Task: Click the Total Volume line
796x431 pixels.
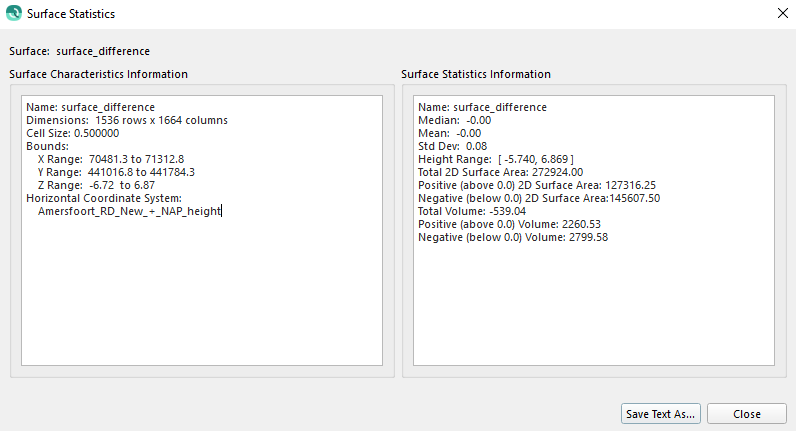Action: coord(472,211)
